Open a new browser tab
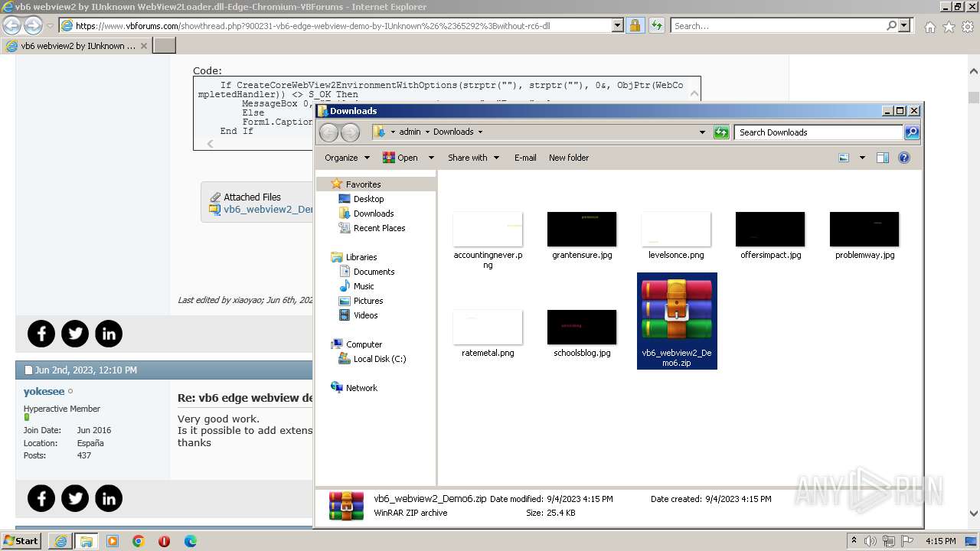980x551 pixels. pos(165,46)
